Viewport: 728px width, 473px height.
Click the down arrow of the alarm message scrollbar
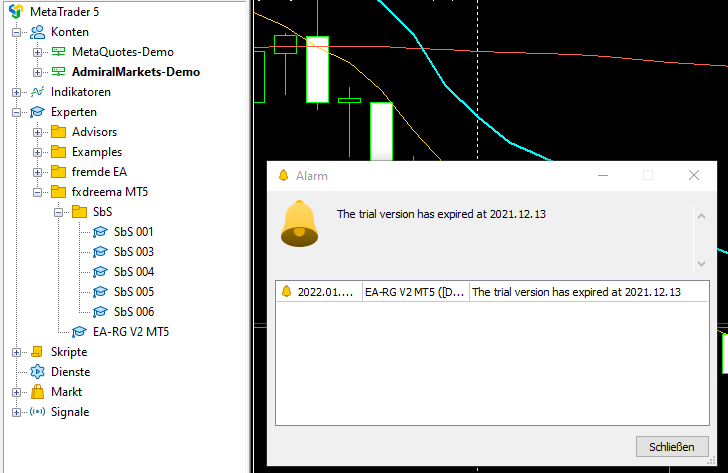(701, 264)
